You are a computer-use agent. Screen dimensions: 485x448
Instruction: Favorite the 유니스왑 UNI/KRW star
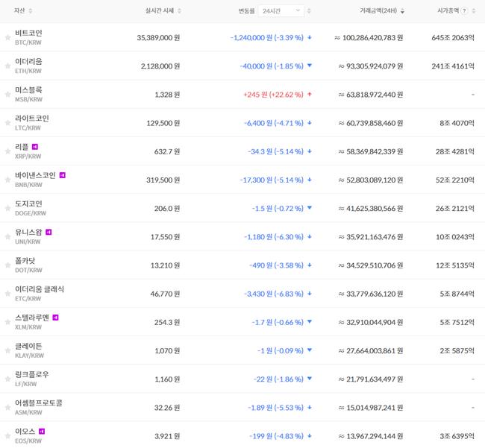(x=7, y=237)
